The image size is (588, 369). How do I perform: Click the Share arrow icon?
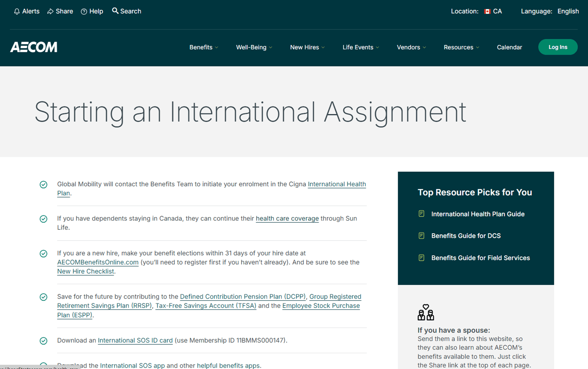point(50,11)
